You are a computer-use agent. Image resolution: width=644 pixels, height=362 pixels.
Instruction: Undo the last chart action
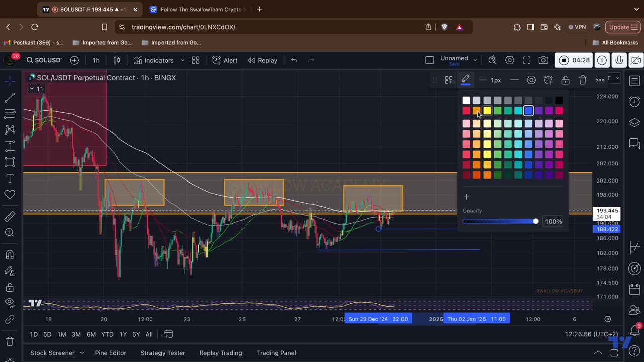point(294,60)
